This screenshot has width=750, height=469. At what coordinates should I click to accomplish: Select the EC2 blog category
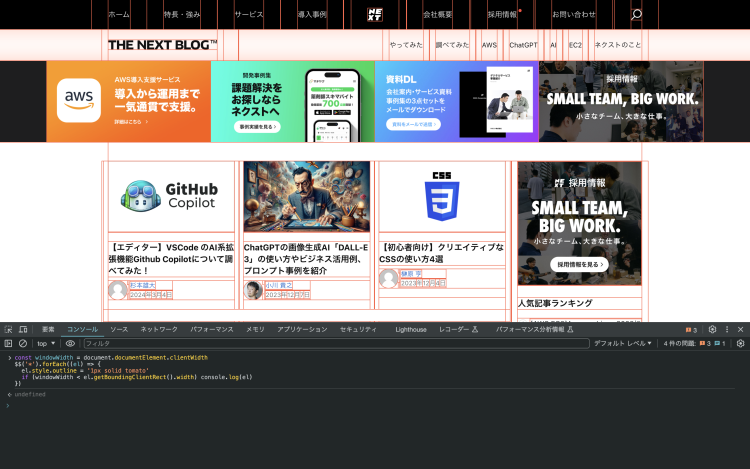(575, 45)
